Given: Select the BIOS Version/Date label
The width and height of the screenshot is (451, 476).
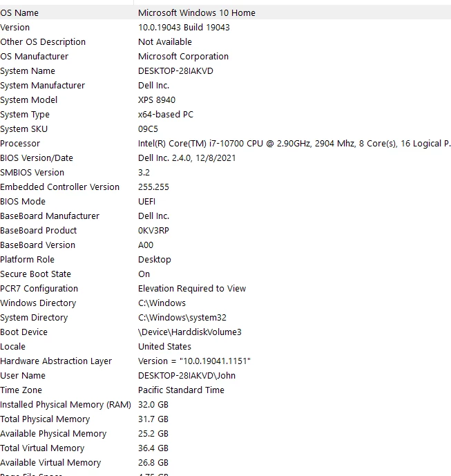Looking at the screenshot, I should (x=37, y=158).
